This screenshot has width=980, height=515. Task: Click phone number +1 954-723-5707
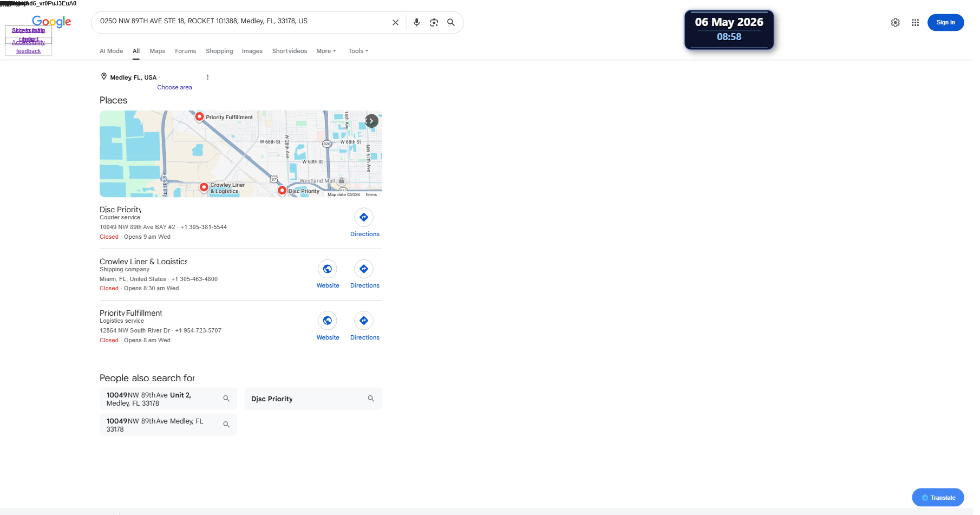coord(198,330)
